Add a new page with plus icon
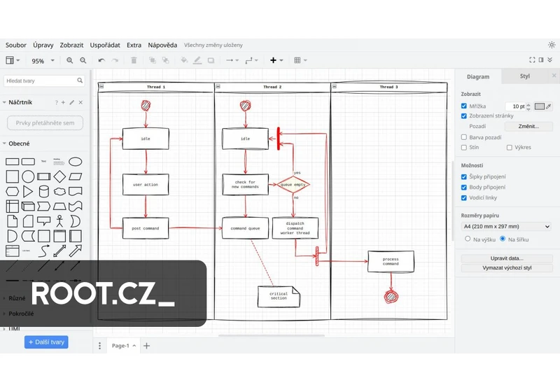 point(146,346)
